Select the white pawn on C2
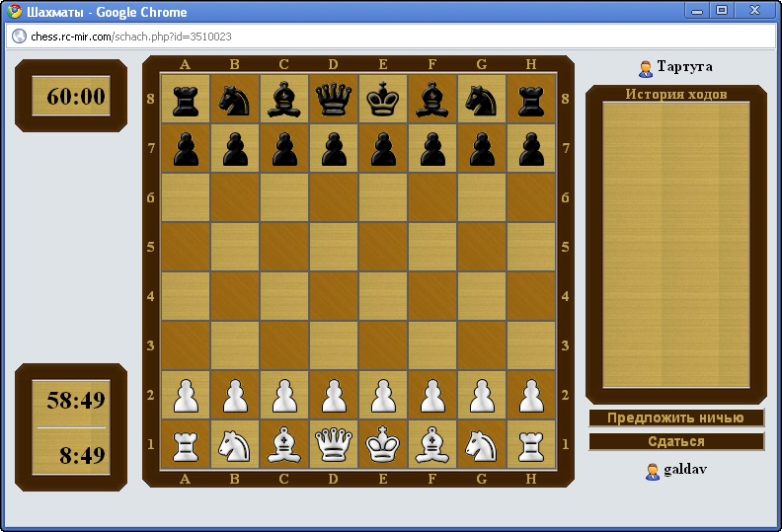The height and width of the screenshot is (532, 782). (284, 395)
